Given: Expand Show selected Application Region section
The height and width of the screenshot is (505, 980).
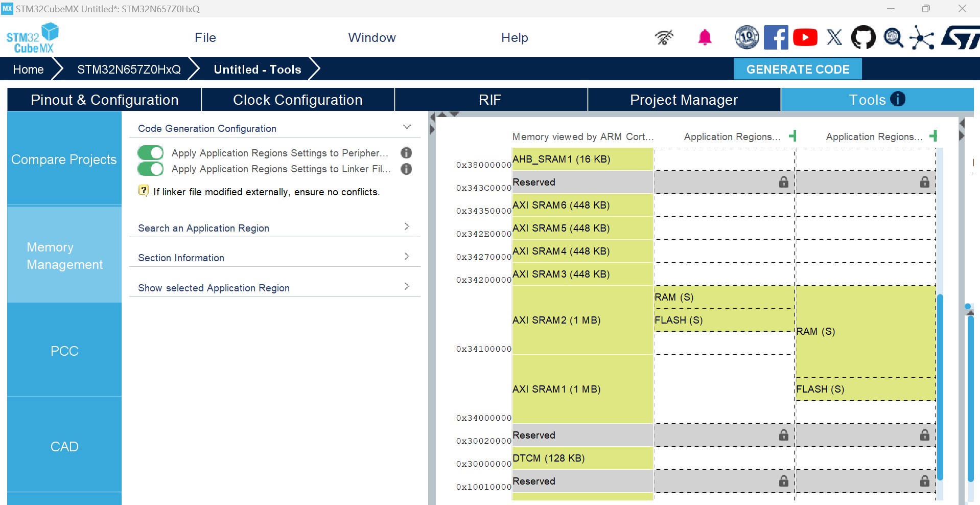Looking at the screenshot, I should (407, 286).
